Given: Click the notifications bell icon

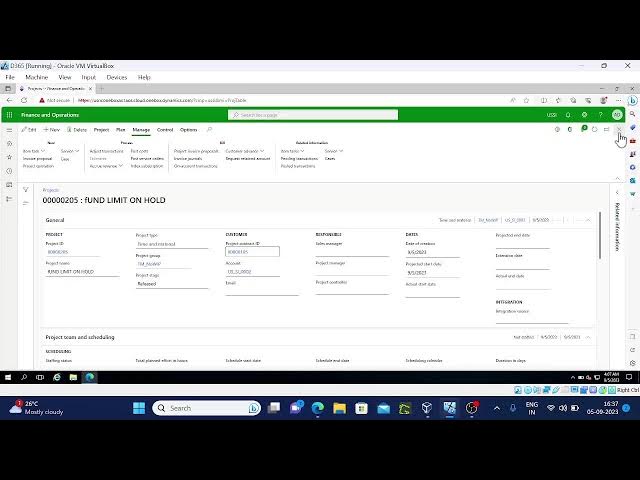Looking at the screenshot, I should [x=569, y=115].
